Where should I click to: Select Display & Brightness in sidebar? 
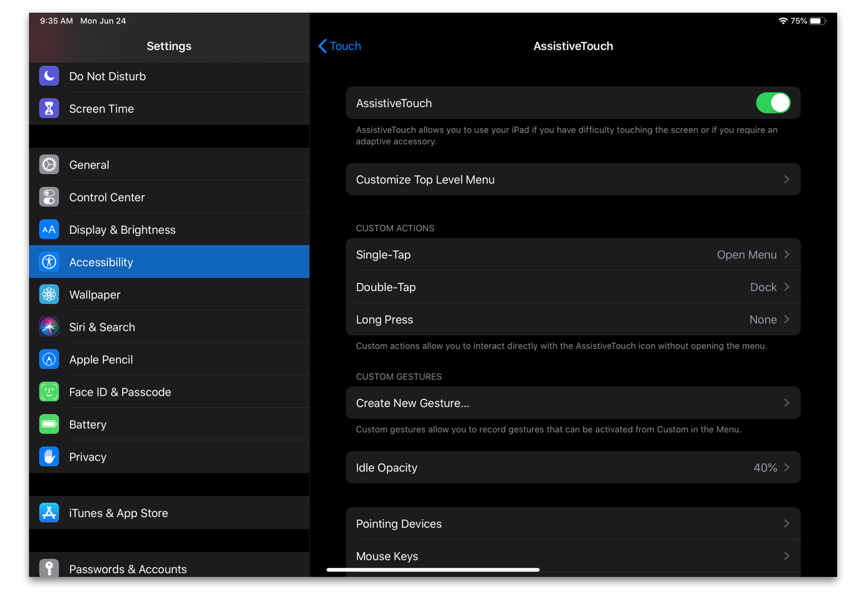(x=169, y=230)
